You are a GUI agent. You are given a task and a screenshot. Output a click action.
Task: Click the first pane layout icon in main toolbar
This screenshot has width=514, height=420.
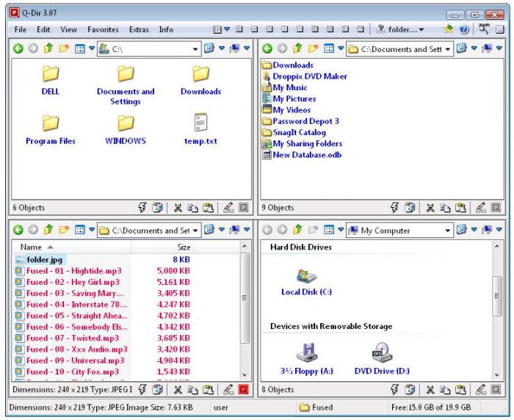217,30
